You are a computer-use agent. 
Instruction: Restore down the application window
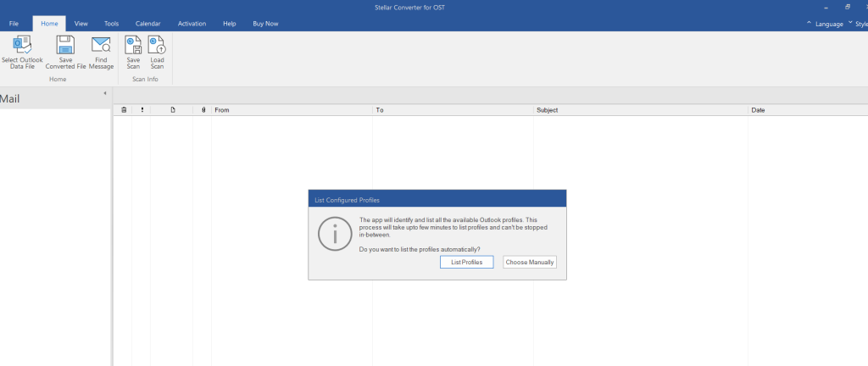point(848,7)
